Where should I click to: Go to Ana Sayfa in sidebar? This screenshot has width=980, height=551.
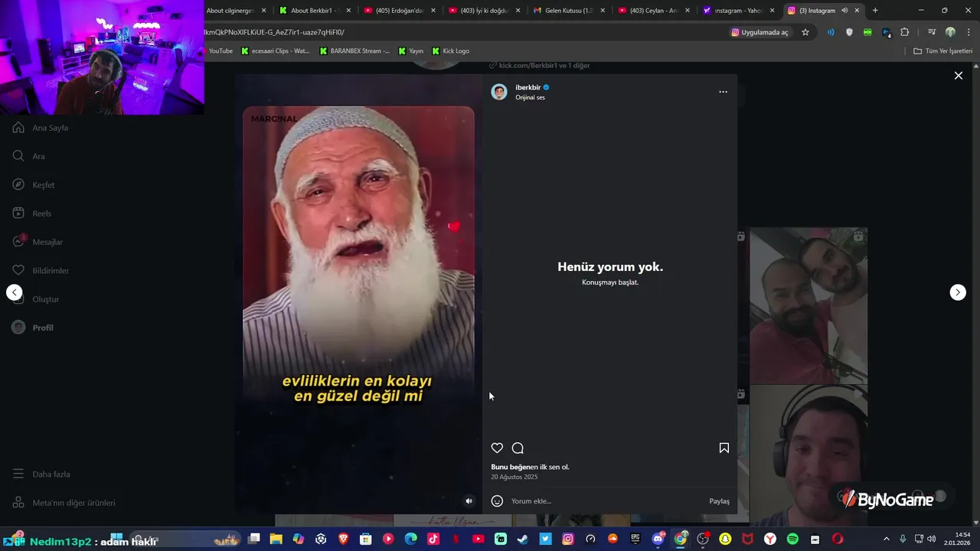click(41, 128)
